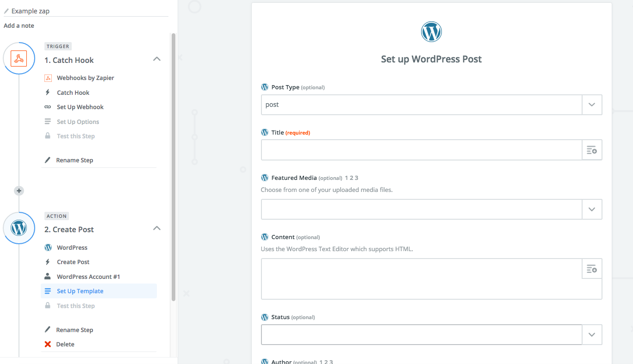Open the Featured Media dropdown
The image size is (633, 364).
431,209
